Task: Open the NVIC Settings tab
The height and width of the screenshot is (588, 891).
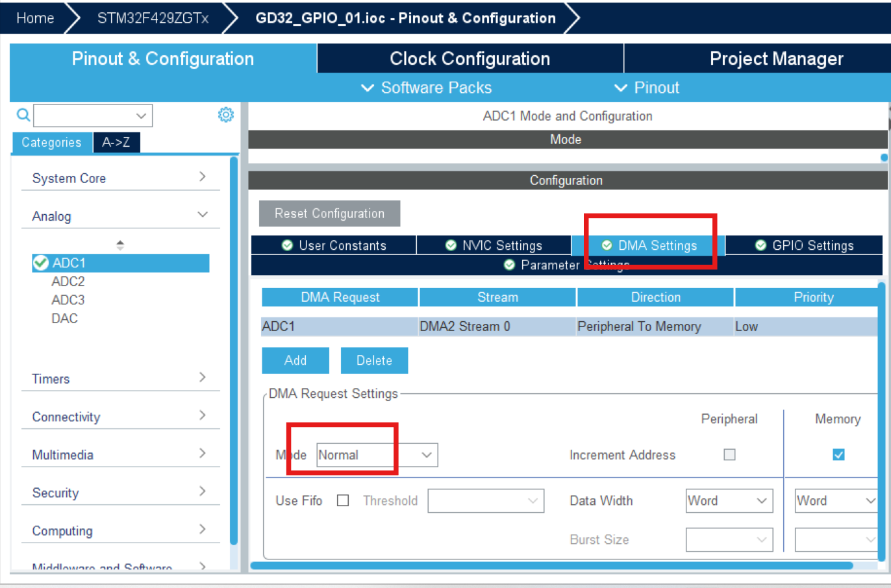Action: (494, 245)
